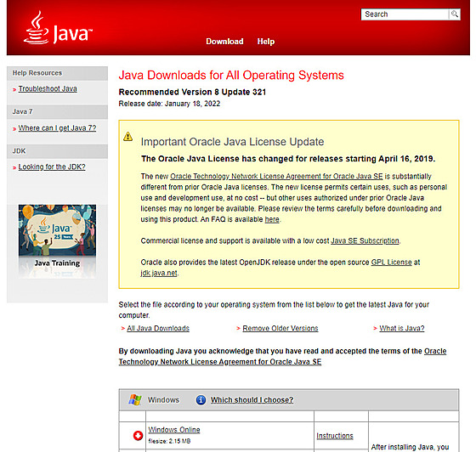Click the Java logo in the header
The image size is (476, 452).
(x=58, y=27)
